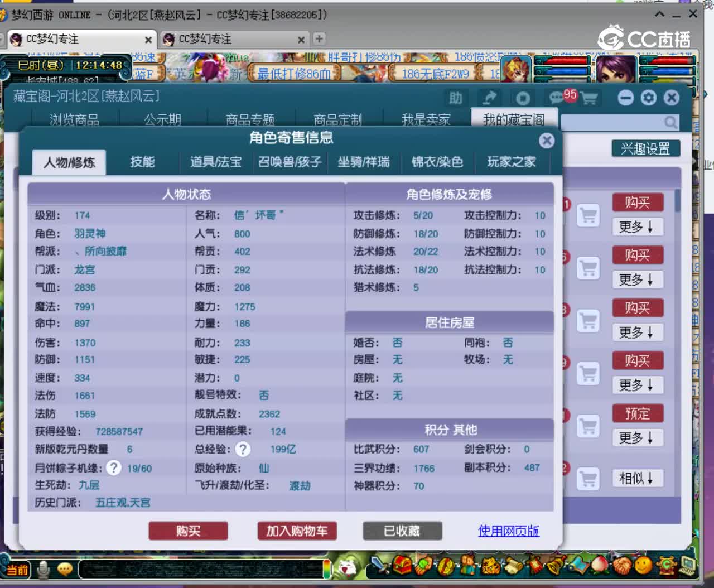
Task: Open the 坐骑/祥瑞 tab
Action: point(364,162)
